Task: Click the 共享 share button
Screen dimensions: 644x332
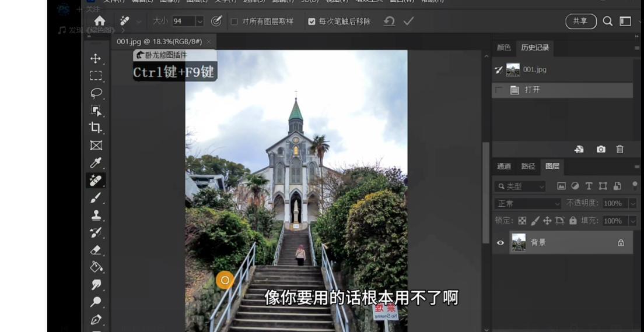Action: [581, 22]
